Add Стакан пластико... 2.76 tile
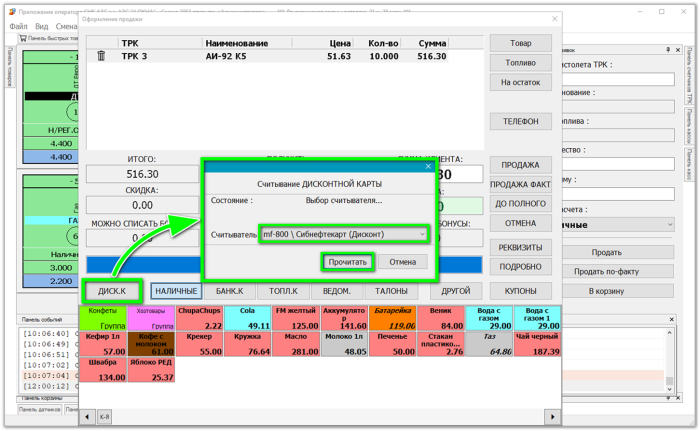 [441, 344]
